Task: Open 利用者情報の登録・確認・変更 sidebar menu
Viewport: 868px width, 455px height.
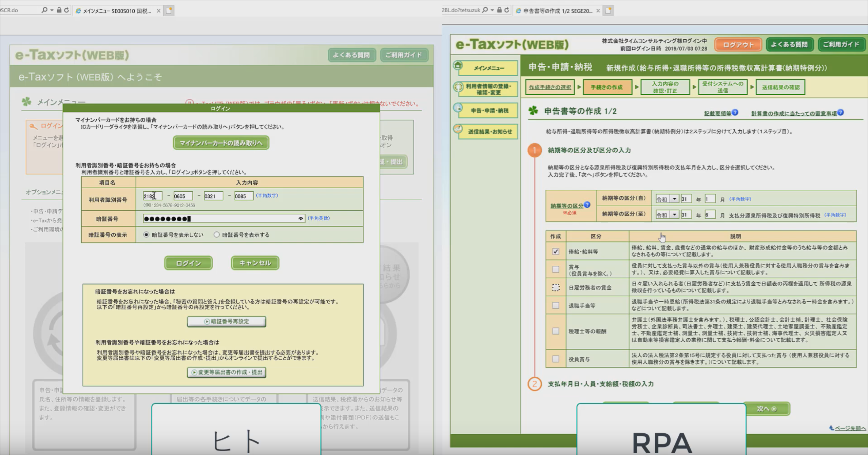Action: [x=488, y=89]
